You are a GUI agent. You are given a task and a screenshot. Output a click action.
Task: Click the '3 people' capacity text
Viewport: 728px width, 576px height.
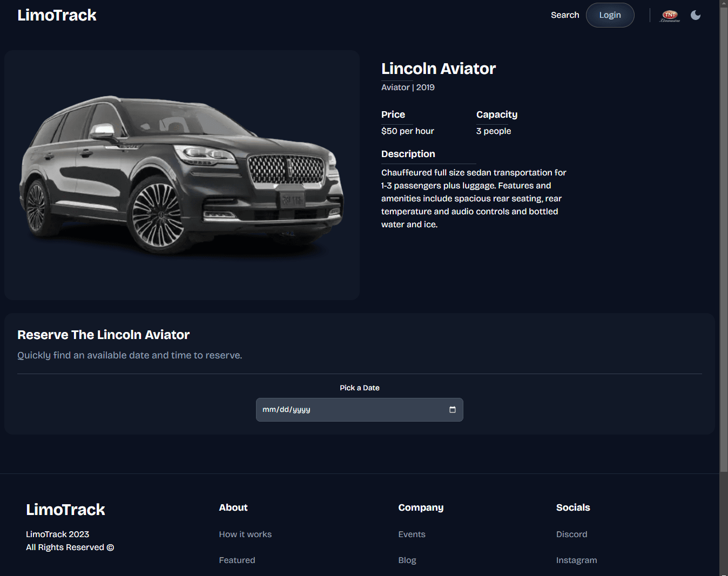(x=494, y=131)
